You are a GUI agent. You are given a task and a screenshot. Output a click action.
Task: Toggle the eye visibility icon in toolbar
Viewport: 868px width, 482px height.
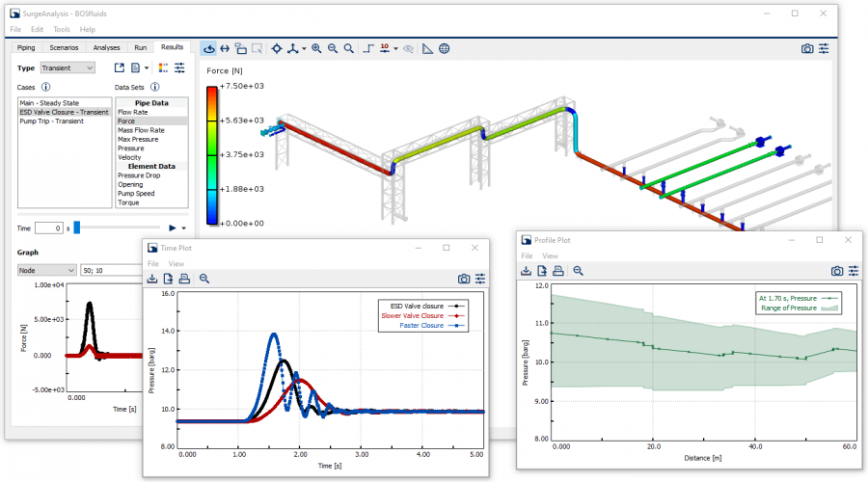coord(408,48)
